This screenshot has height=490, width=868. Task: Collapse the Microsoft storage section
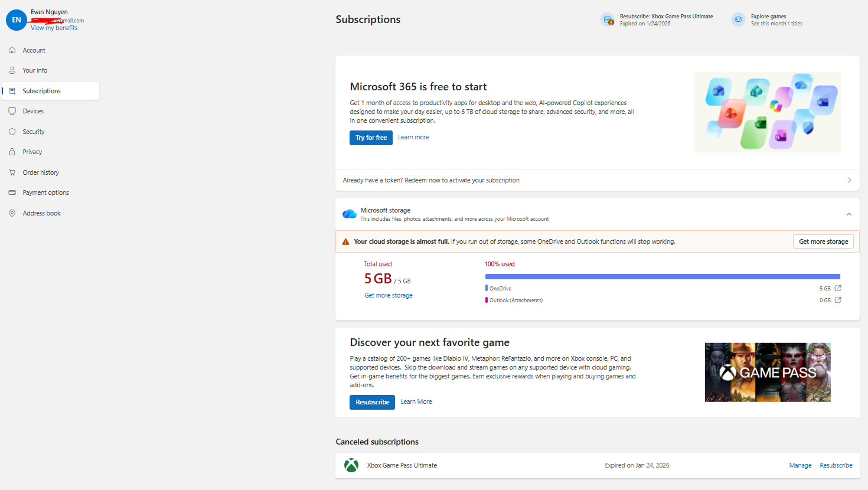pos(849,214)
